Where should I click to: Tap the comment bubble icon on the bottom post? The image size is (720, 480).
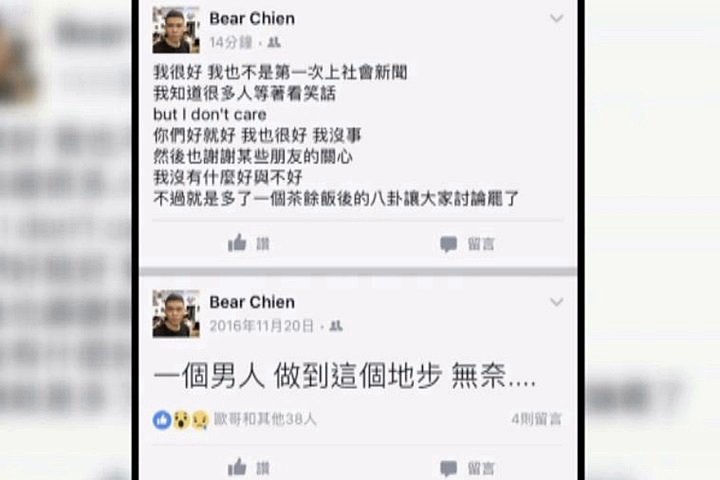click(448, 469)
